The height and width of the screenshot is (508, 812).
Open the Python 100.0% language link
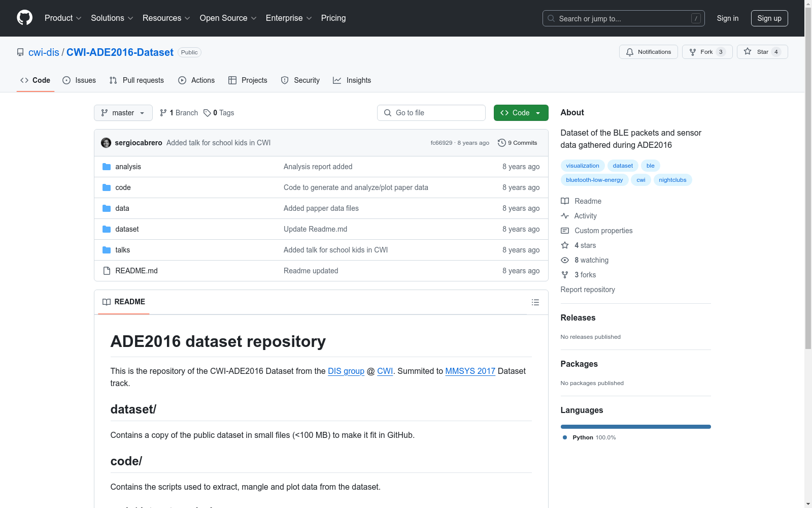pyautogui.click(x=589, y=437)
